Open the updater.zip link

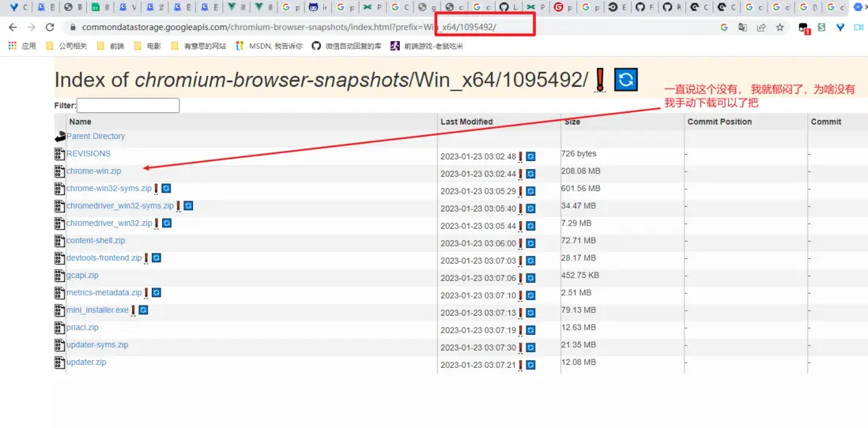(86, 362)
